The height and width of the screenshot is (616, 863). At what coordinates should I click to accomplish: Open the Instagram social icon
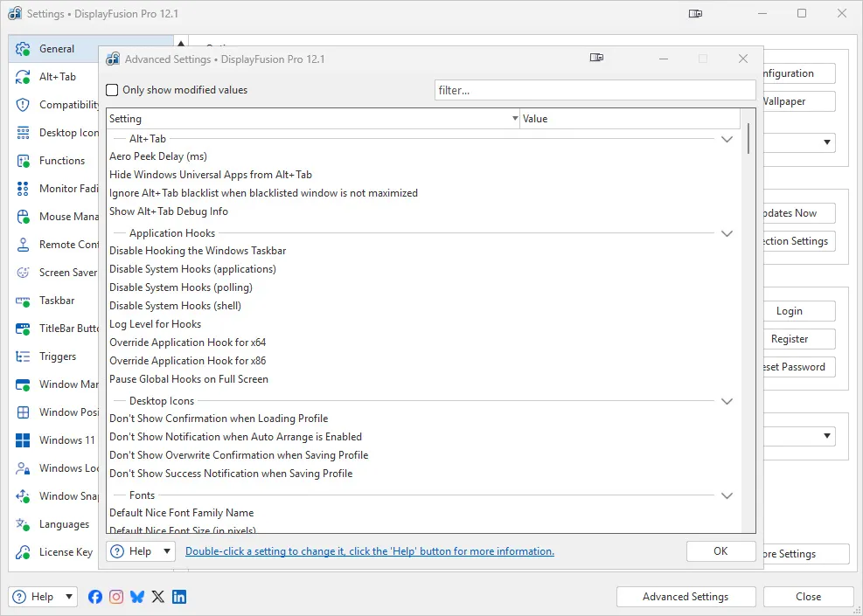coord(116,597)
